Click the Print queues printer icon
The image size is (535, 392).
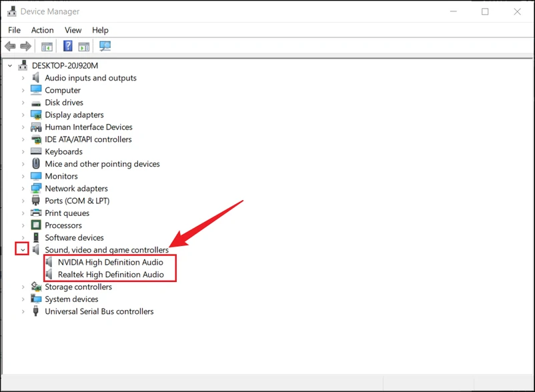coord(36,213)
